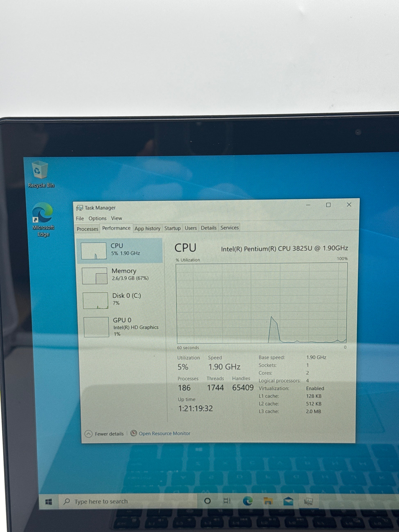
Task: Open Task View from the taskbar
Action: click(227, 501)
